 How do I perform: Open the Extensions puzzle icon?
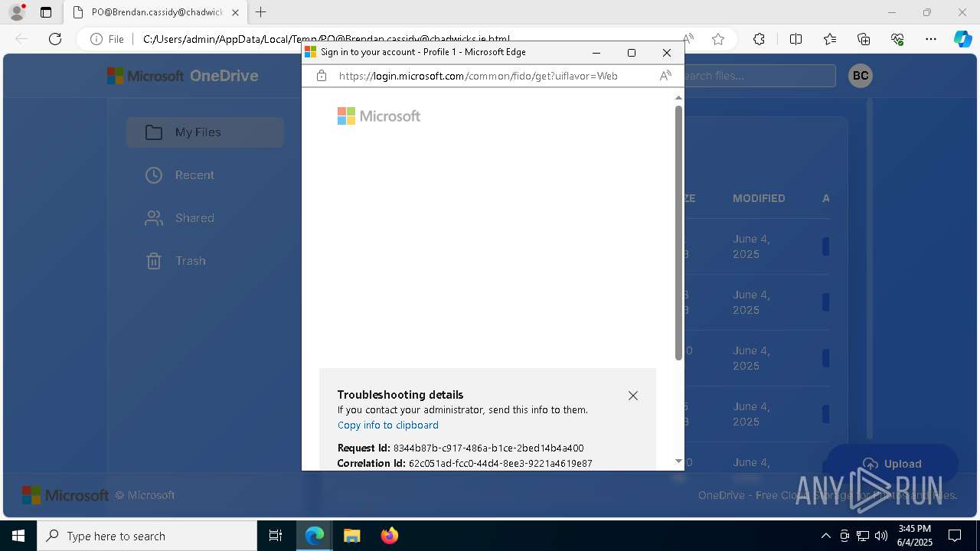click(x=759, y=39)
